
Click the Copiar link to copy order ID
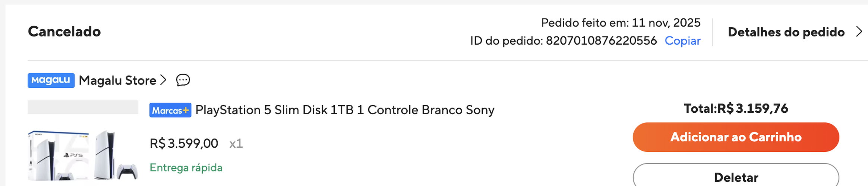pos(682,41)
